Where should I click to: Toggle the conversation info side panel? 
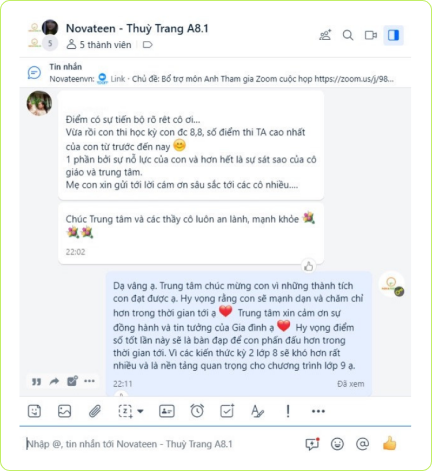393,35
